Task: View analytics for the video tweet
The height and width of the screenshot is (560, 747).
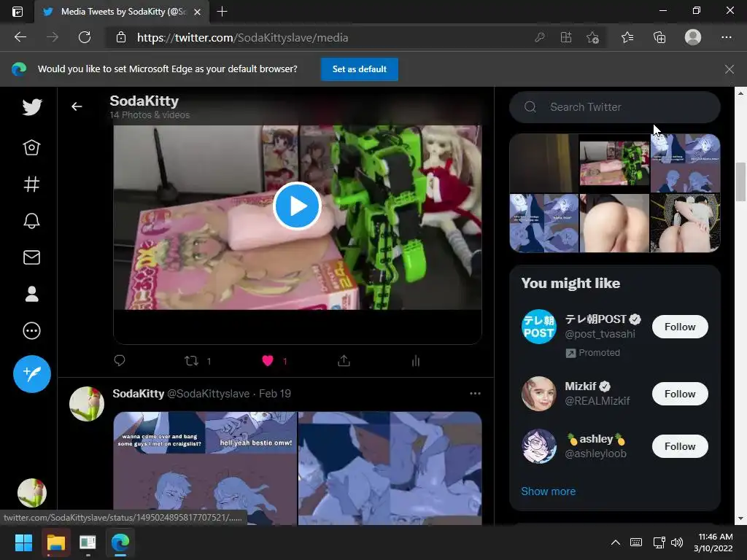Action: [x=415, y=361]
